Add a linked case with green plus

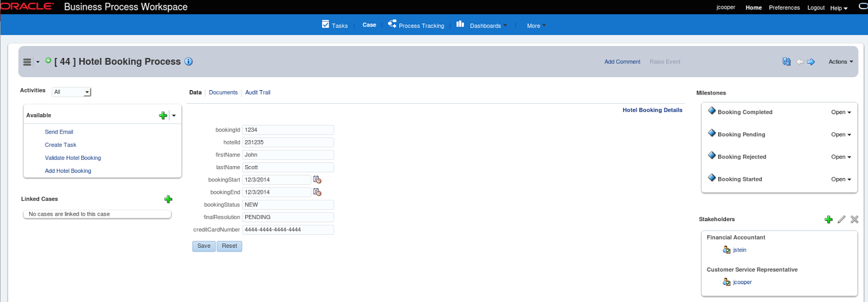click(x=168, y=199)
